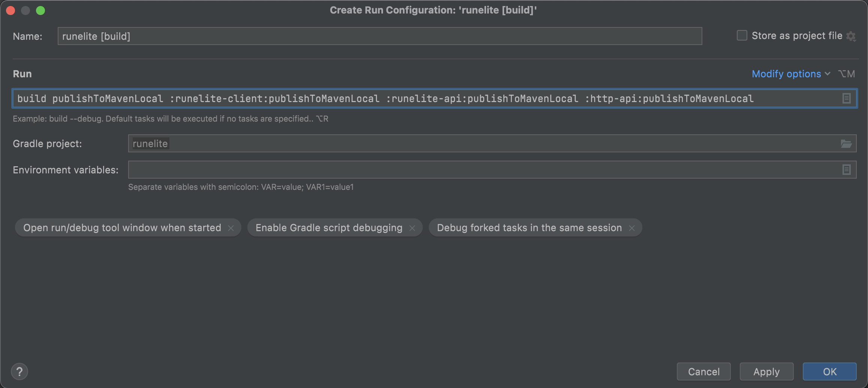The height and width of the screenshot is (388, 868).
Task: Confirm configuration with OK button
Action: [829, 371]
